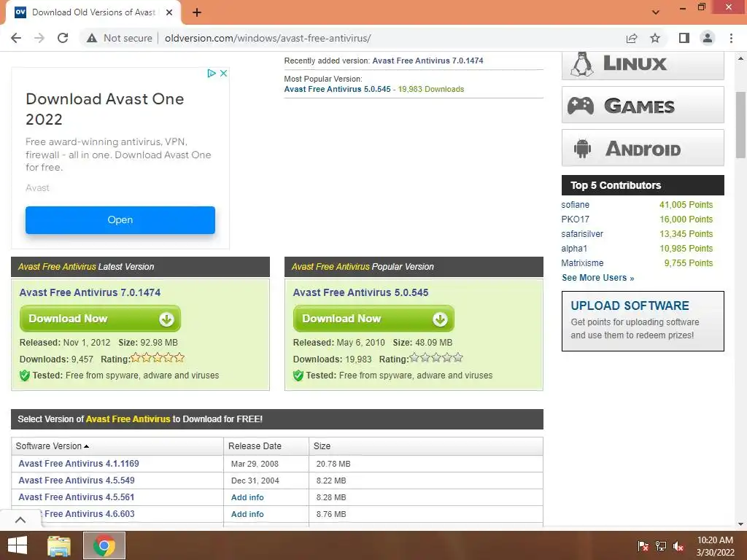Screen dimensions: 747x560
Task: Click the muted volume tray icon
Action: pyautogui.click(x=678, y=545)
